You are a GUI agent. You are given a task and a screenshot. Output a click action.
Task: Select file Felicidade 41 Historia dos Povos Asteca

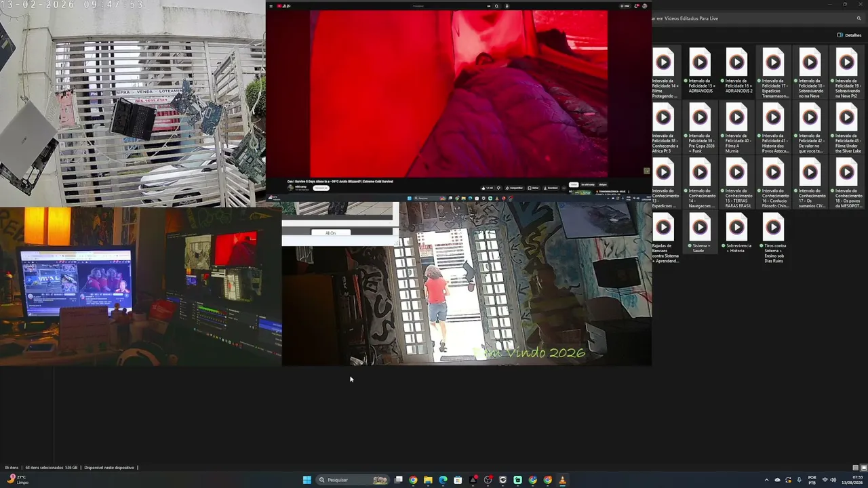point(774,129)
